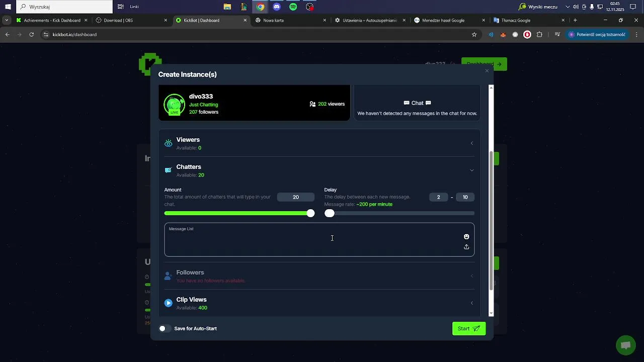Show hidden system tray icons
The image size is (644, 362).
point(568,7)
